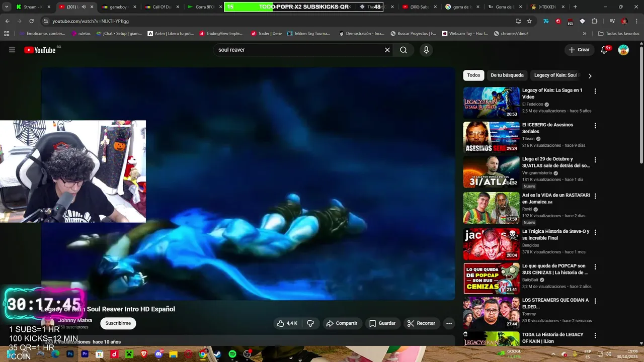The height and width of the screenshot is (362, 644).
Task: Select the 'Legacy of Kain: Soul' chip
Action: click(x=556, y=75)
